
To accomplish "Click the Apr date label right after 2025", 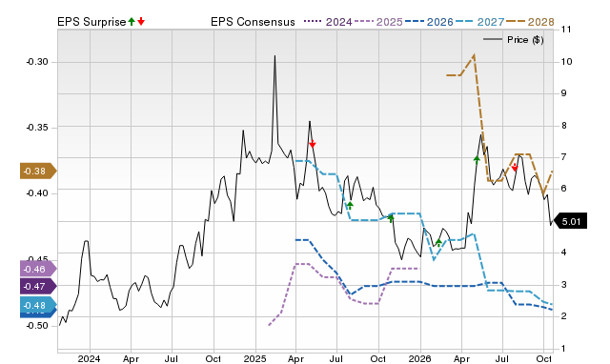I will pyautogui.click(x=295, y=358).
